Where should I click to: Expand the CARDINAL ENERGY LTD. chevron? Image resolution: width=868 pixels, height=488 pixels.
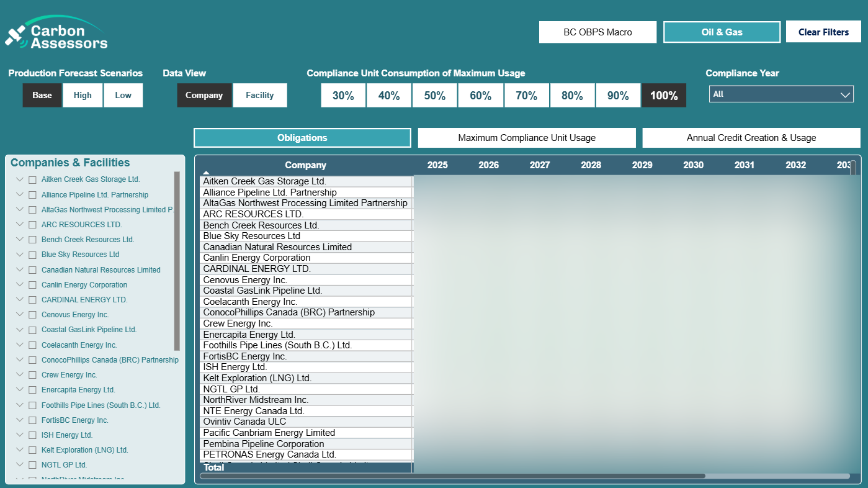click(x=19, y=300)
